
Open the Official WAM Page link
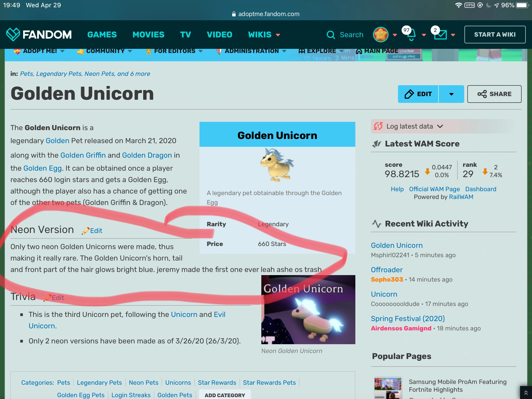click(434, 189)
